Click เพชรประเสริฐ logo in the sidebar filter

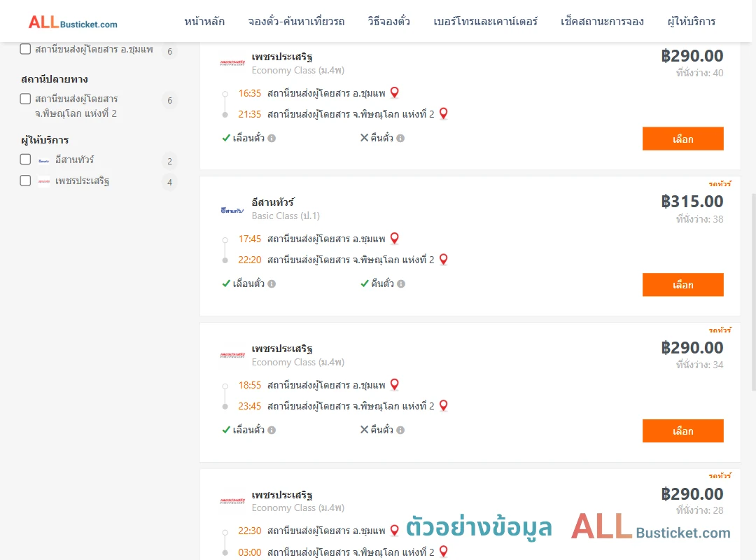tap(44, 181)
